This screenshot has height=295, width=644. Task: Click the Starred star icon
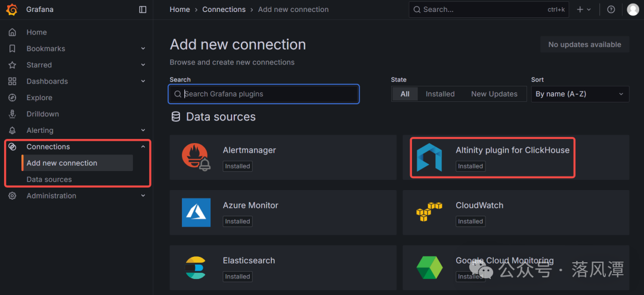[13, 65]
